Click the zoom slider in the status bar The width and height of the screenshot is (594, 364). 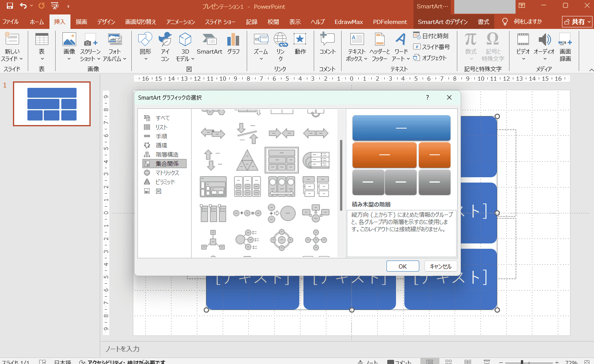(522, 362)
